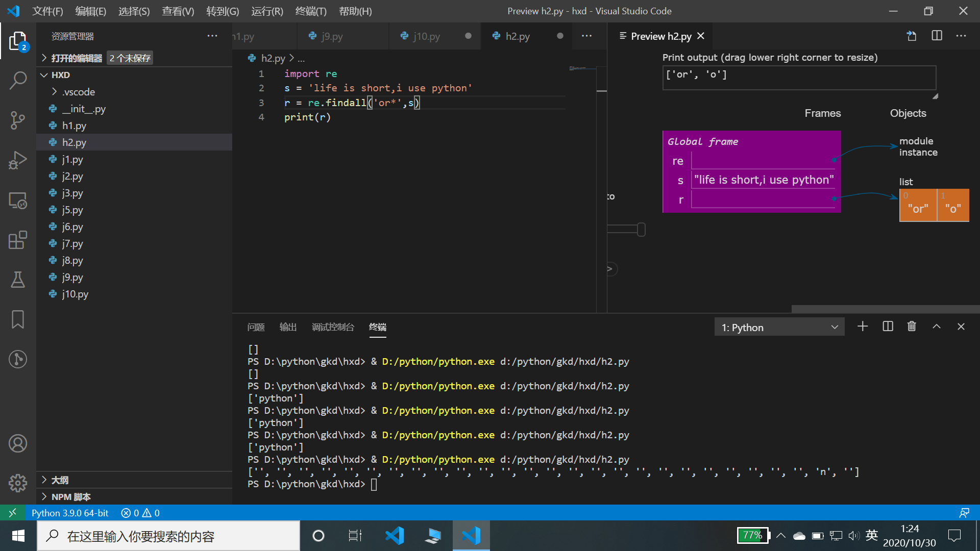
Task: Expand the open editors section
Action: [x=135, y=58]
